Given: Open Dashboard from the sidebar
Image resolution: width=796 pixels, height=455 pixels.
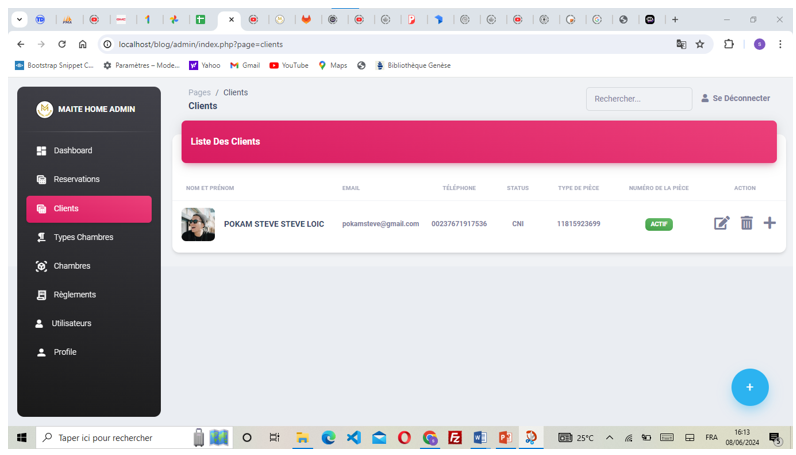Looking at the screenshot, I should [x=72, y=151].
